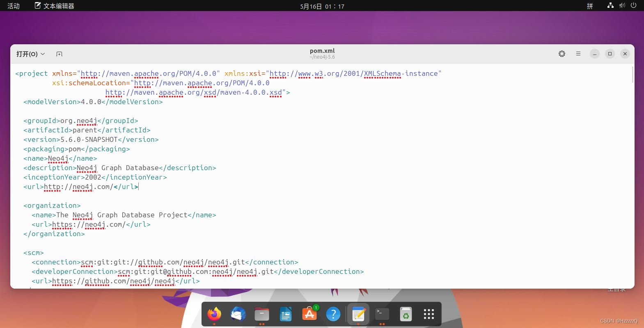The height and width of the screenshot is (328, 644).
Task: Expand the recent files dropdown arrow
Action: (43, 54)
